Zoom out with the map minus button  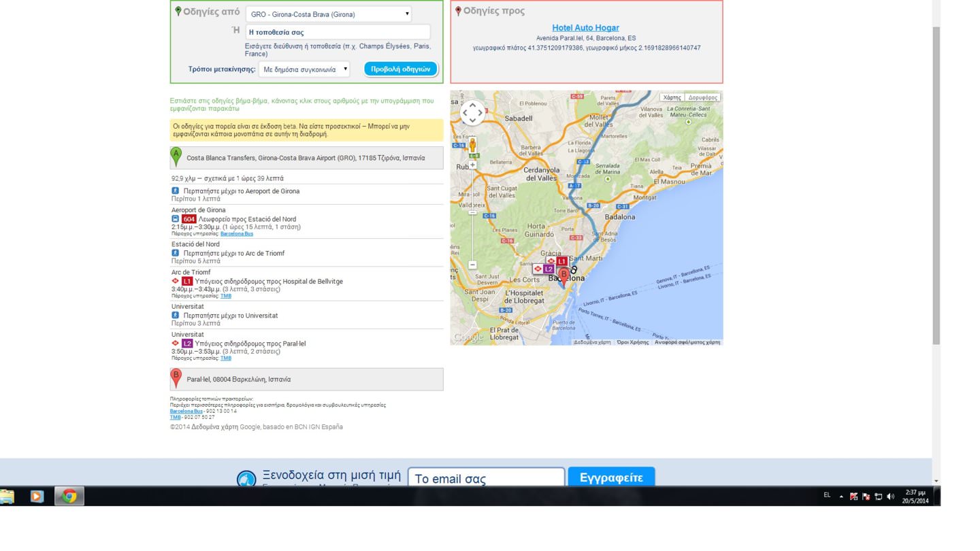tap(472, 265)
